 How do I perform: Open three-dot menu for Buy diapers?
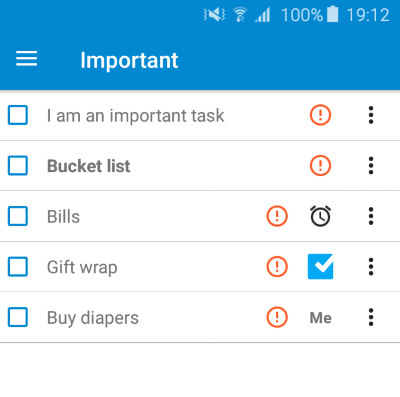[371, 317]
